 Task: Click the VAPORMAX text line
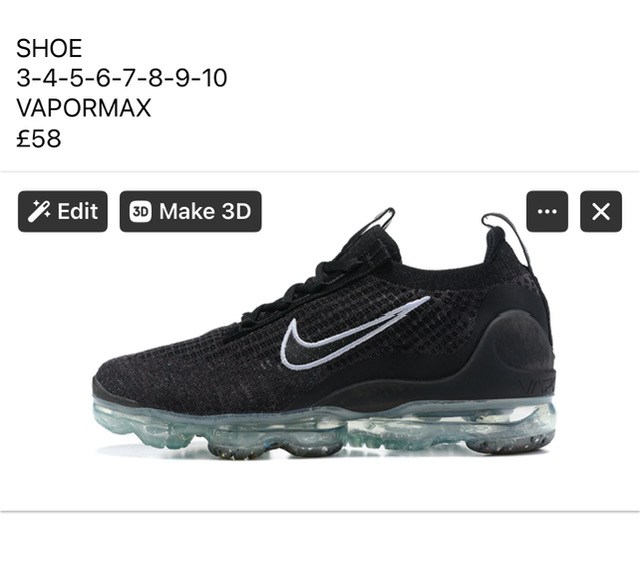coord(84,108)
